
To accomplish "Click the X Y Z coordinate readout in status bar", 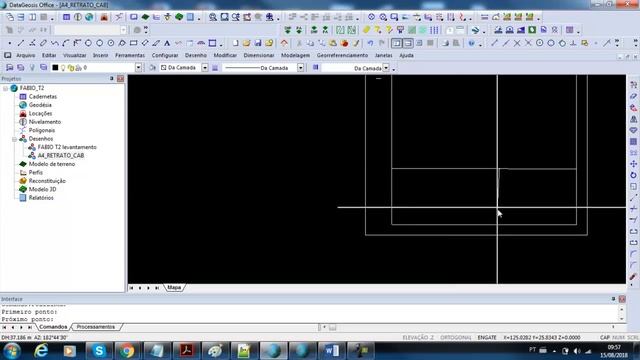I will (542, 338).
